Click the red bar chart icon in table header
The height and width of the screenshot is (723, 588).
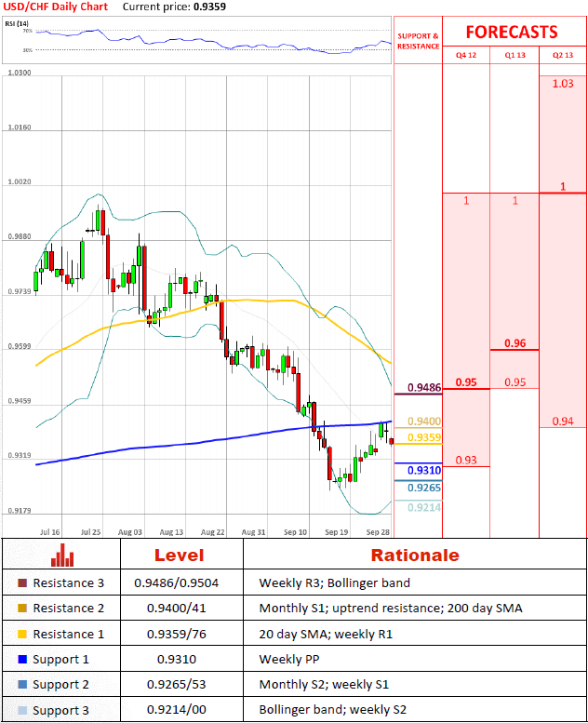click(x=62, y=556)
